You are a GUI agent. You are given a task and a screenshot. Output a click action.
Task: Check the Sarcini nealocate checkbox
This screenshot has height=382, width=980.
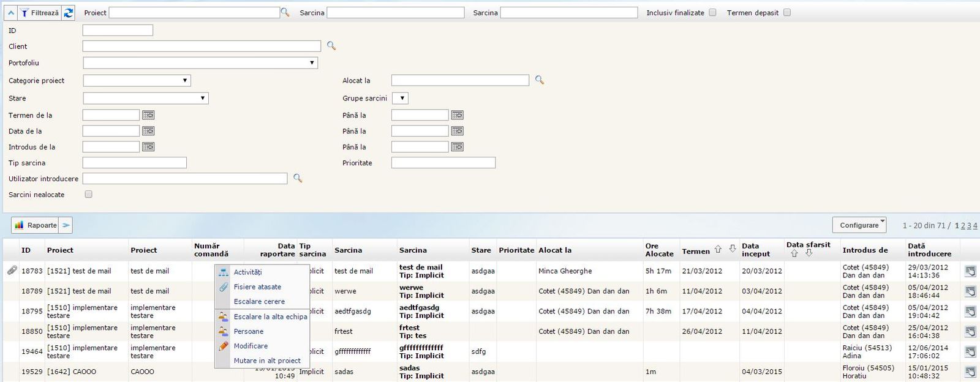[89, 195]
